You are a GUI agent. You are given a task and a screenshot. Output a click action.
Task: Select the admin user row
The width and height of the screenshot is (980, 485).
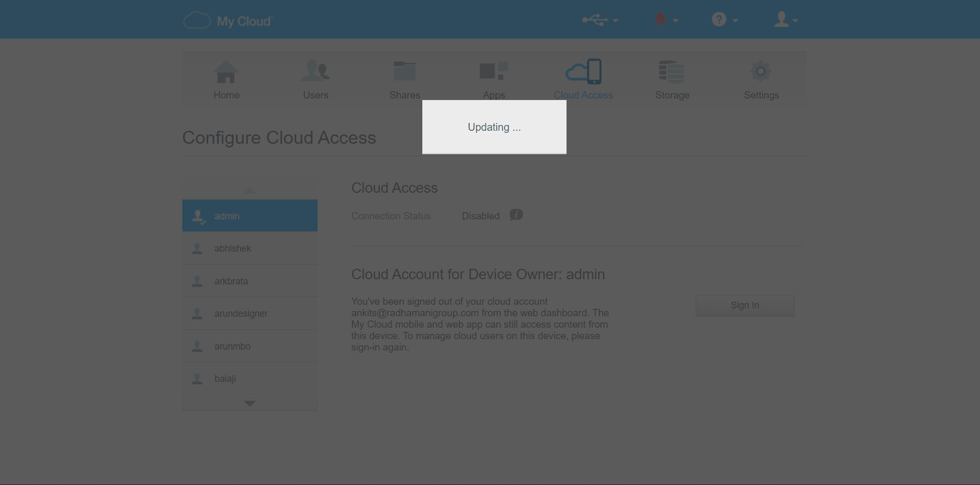250,216
